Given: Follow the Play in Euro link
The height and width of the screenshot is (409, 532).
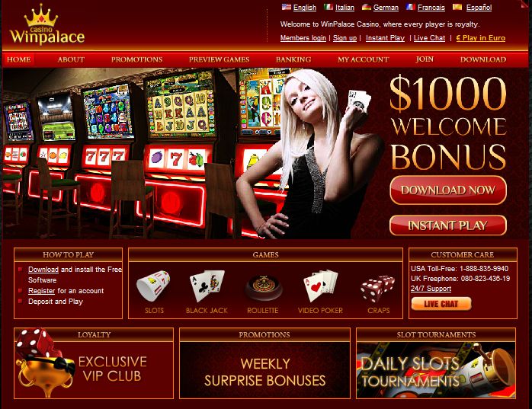Looking at the screenshot, I should click(481, 38).
